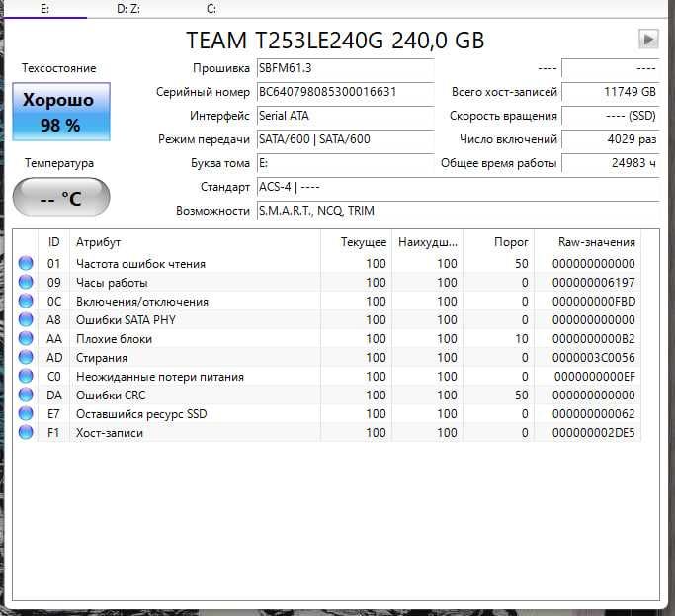This screenshot has width=675, height=616.
Task: Select the Ошибки SATA PHY row
Action: pyautogui.click(x=327, y=319)
